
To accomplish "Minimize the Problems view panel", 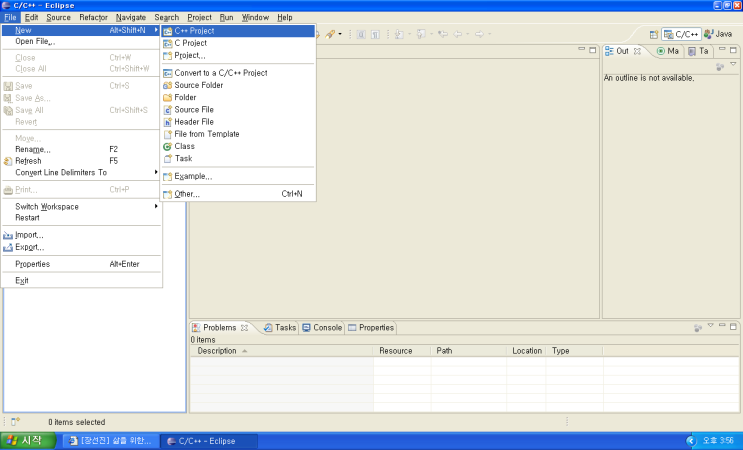I will 722,325.
